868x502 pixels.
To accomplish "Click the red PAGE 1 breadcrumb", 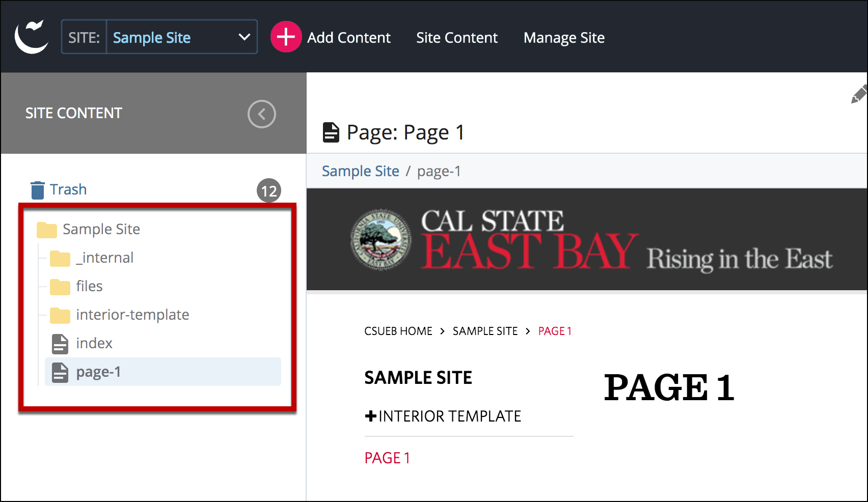I will point(555,331).
